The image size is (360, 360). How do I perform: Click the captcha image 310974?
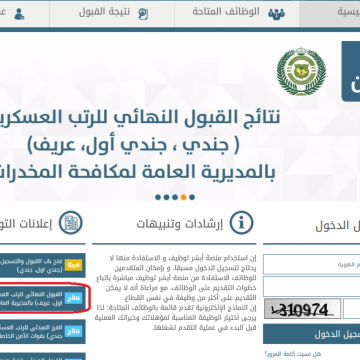point(303,309)
